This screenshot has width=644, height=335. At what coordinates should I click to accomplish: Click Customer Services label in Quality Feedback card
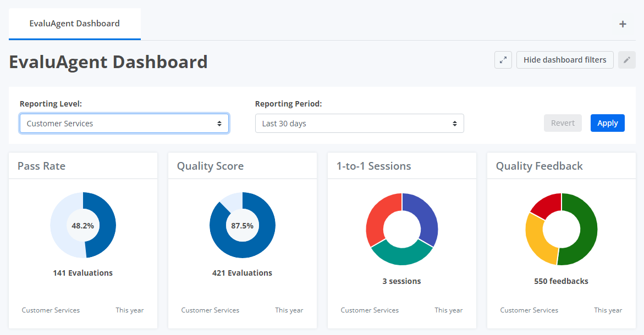coord(529,310)
